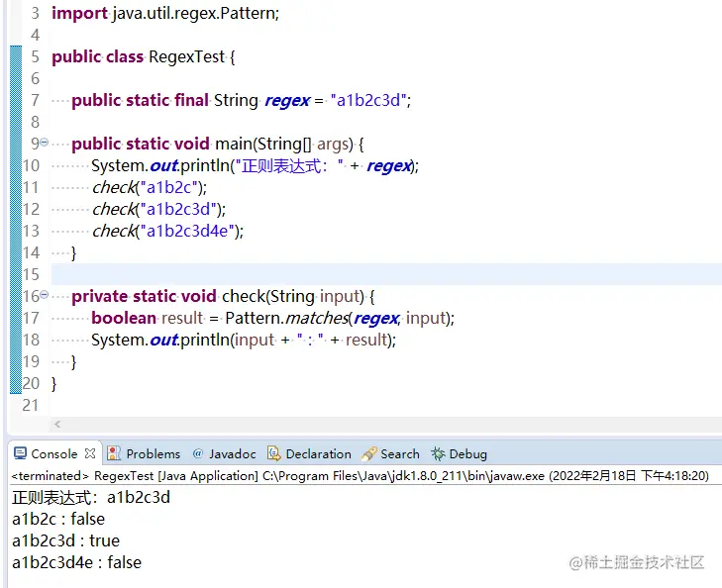Click console output 'a1b2c : false'

coord(58,519)
